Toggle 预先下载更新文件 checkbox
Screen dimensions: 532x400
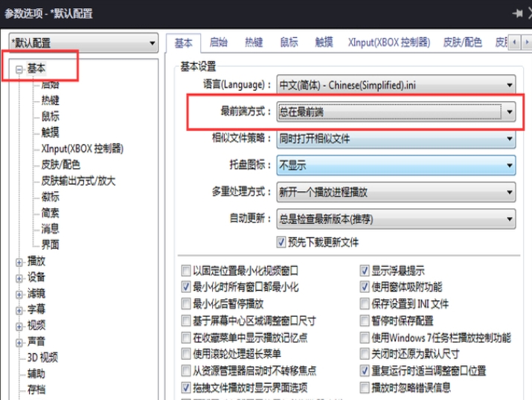coord(281,242)
